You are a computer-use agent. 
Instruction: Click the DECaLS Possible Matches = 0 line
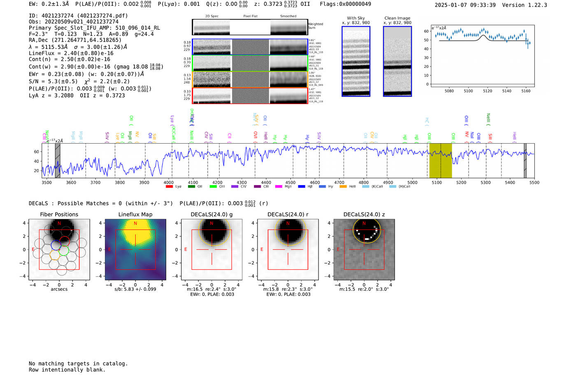point(101,203)
